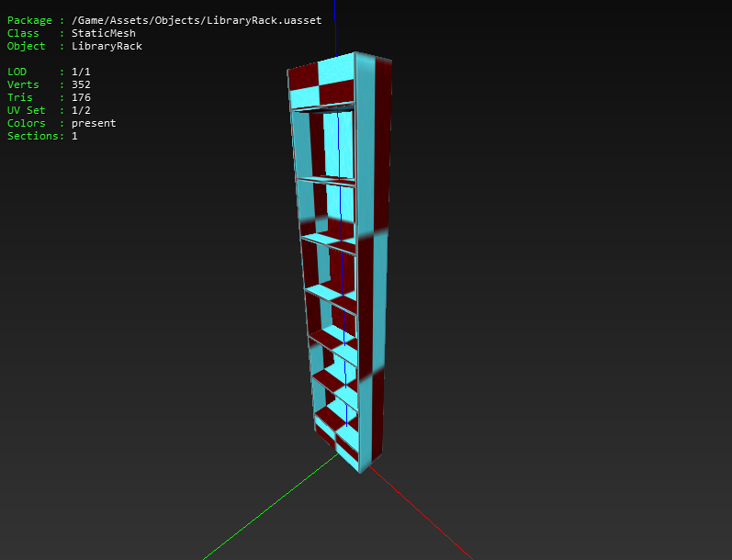Click the green UV Set label

point(26,110)
